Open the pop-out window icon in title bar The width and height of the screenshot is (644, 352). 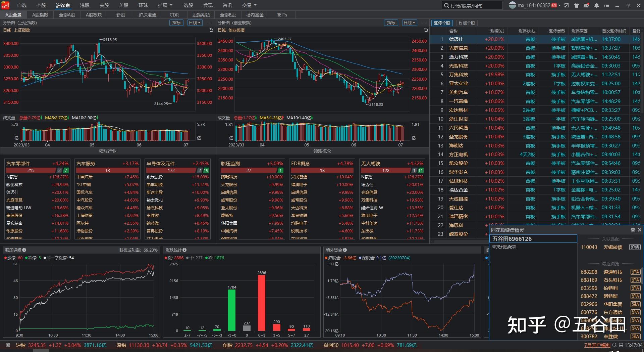(x=567, y=5)
